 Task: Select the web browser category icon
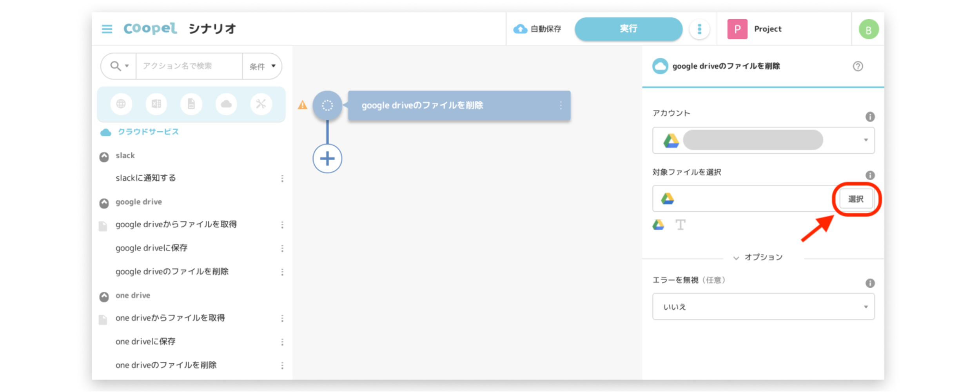pyautogui.click(x=121, y=104)
